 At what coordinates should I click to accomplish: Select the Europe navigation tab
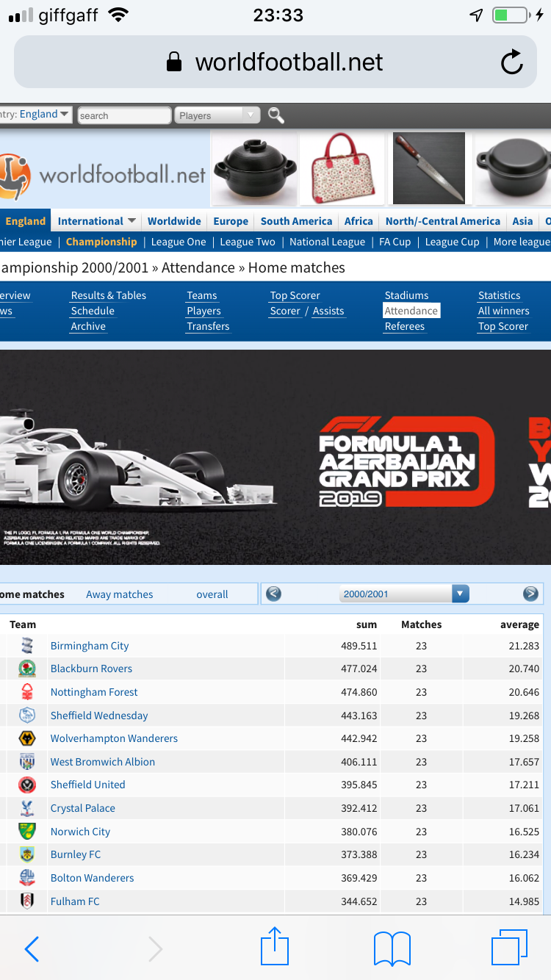pos(231,221)
